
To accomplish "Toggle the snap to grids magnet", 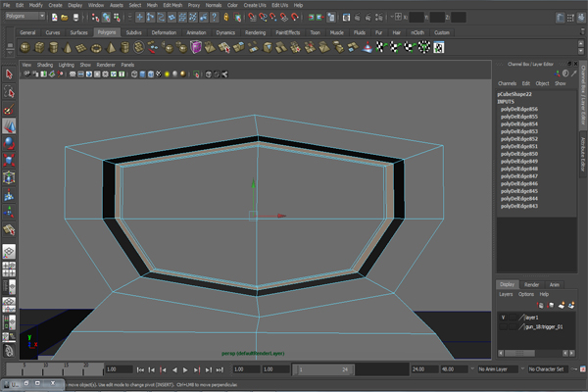I will click(x=252, y=18).
